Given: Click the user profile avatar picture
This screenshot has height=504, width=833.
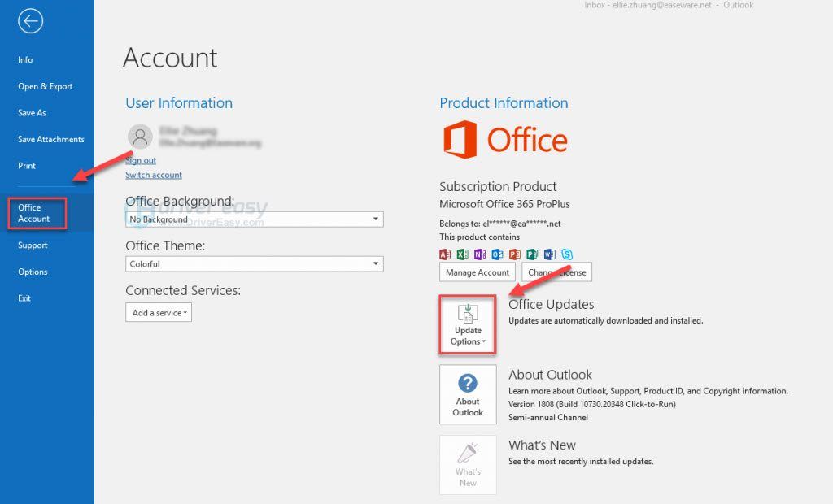Looking at the screenshot, I should click(x=141, y=136).
